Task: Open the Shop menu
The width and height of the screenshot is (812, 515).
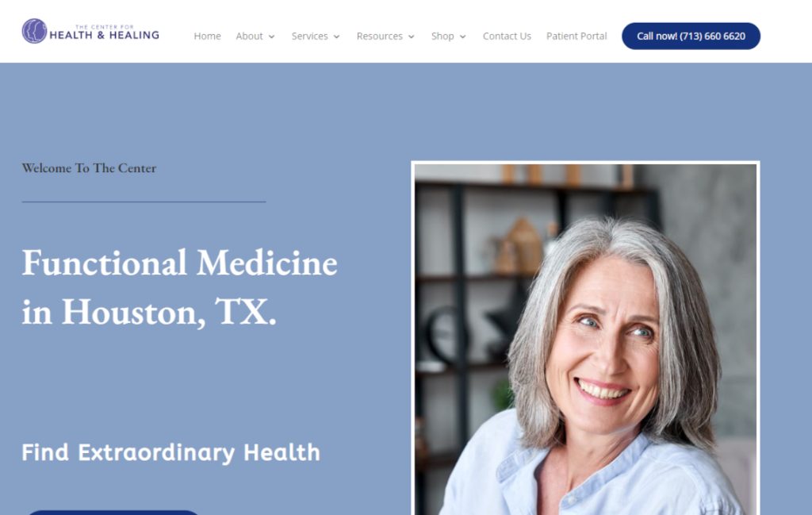Action: pyautogui.click(x=442, y=37)
